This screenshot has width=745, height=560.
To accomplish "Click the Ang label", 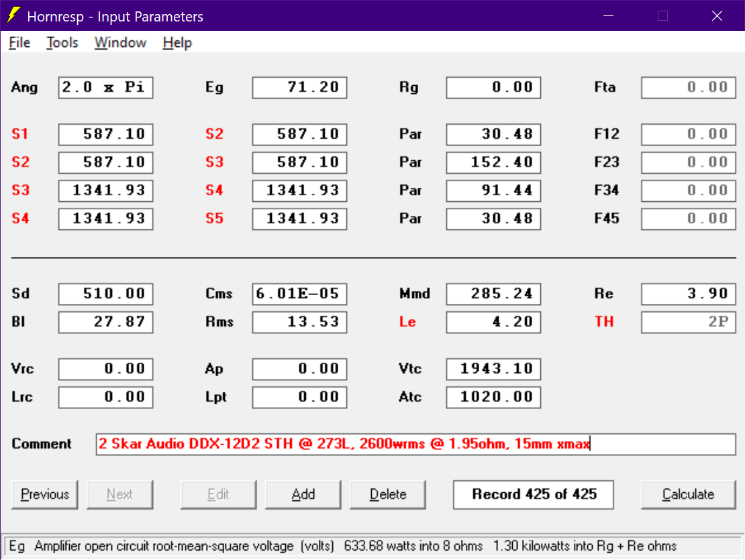I will click(25, 88).
